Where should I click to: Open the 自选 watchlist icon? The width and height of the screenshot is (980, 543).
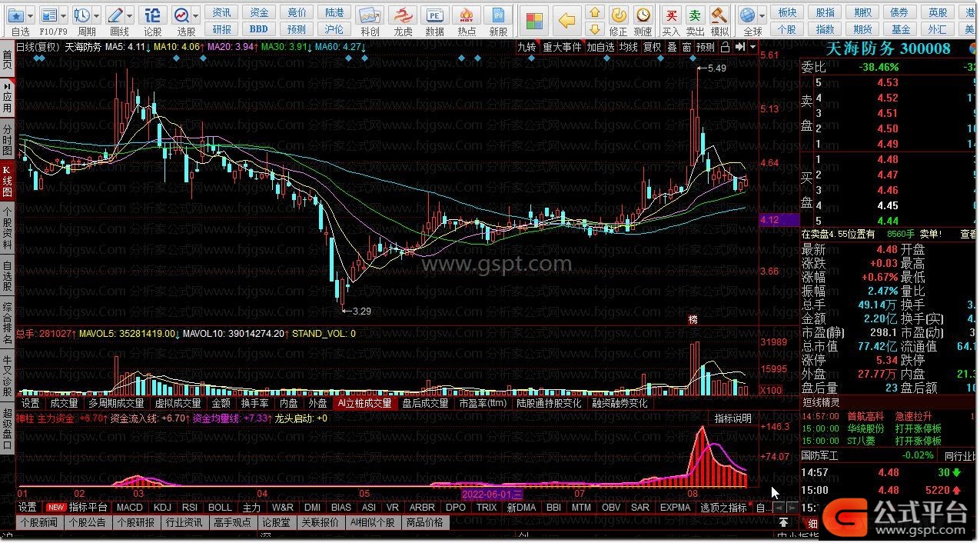point(15,15)
